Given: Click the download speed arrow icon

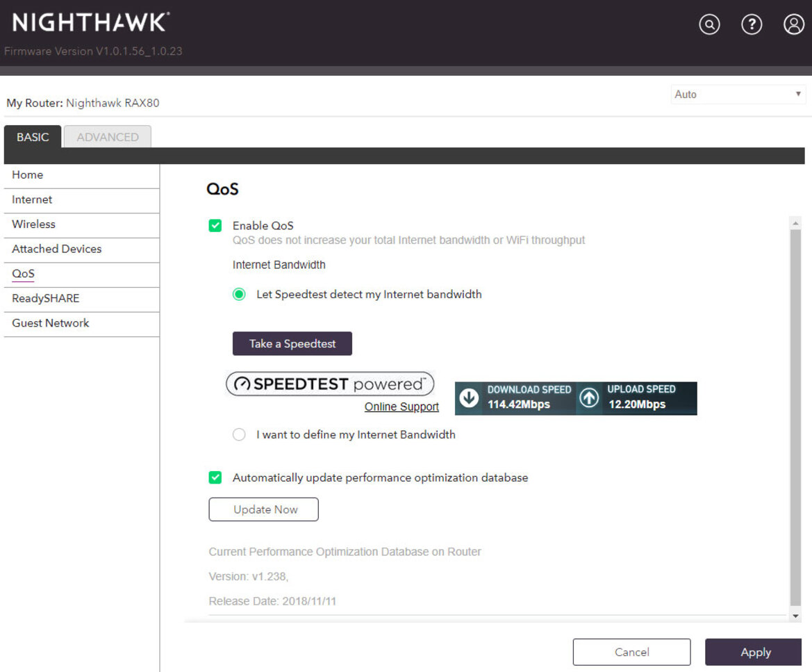Looking at the screenshot, I should click(469, 398).
